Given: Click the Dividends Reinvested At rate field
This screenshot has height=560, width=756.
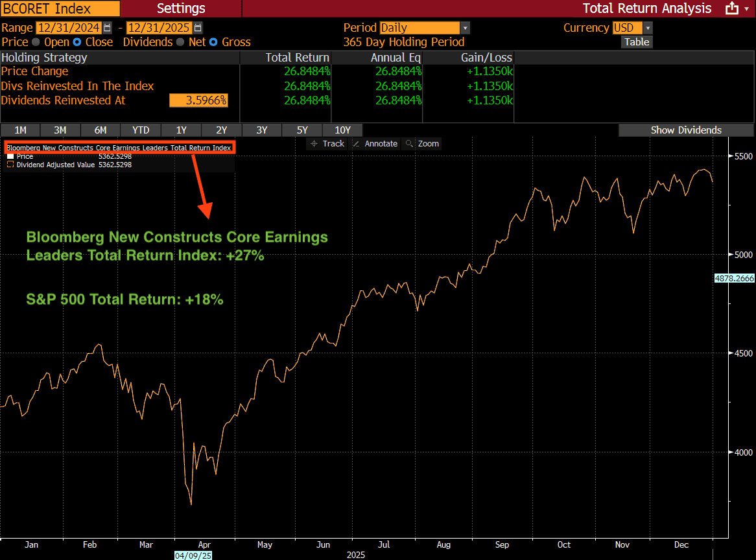Looking at the screenshot, I should [x=198, y=100].
